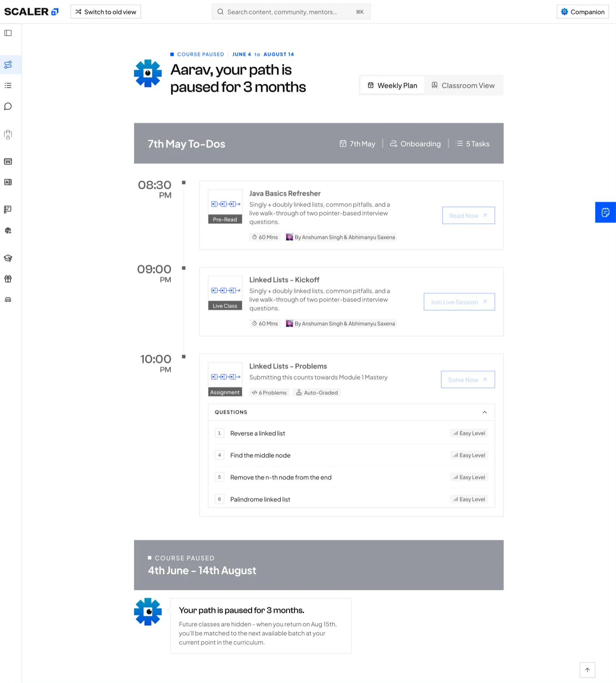Click the Live Class thumbnail
This screenshot has height=683, width=616.
pos(225,293)
